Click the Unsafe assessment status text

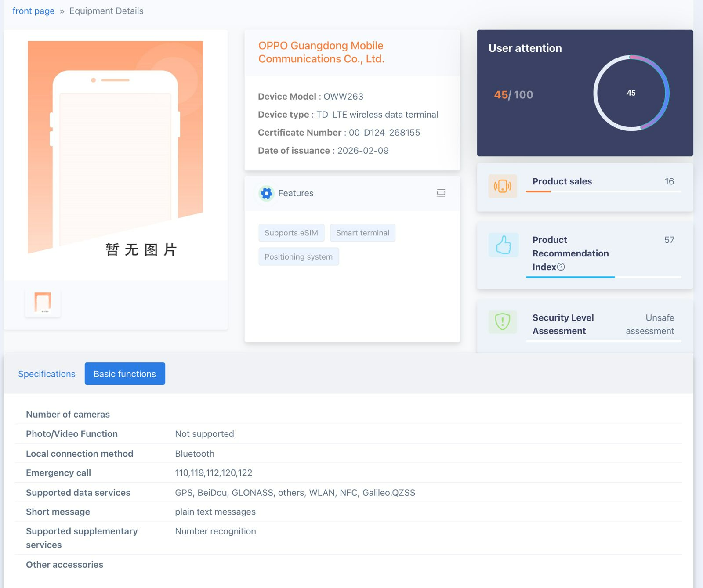[650, 325]
